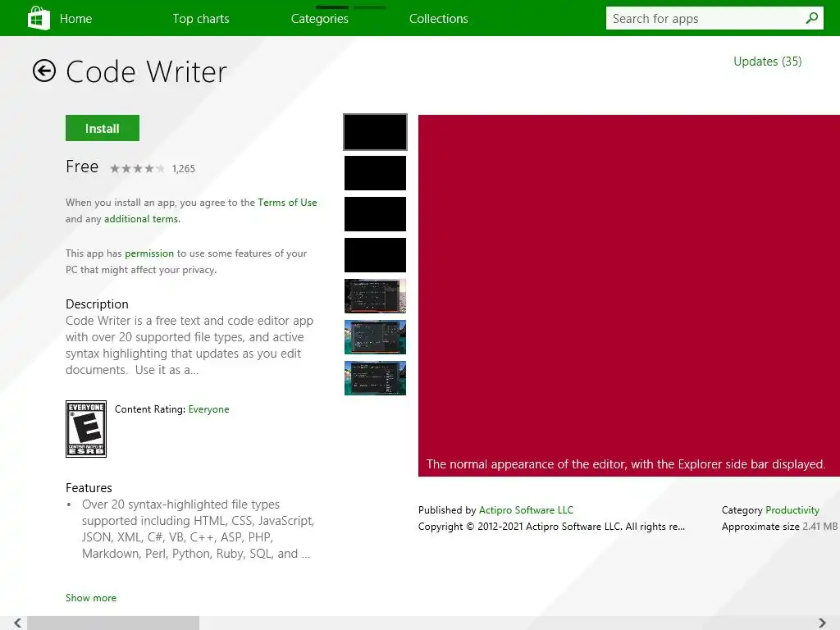Click the left scrollbar arrow
The width and height of the screenshot is (840, 630).
[18, 623]
